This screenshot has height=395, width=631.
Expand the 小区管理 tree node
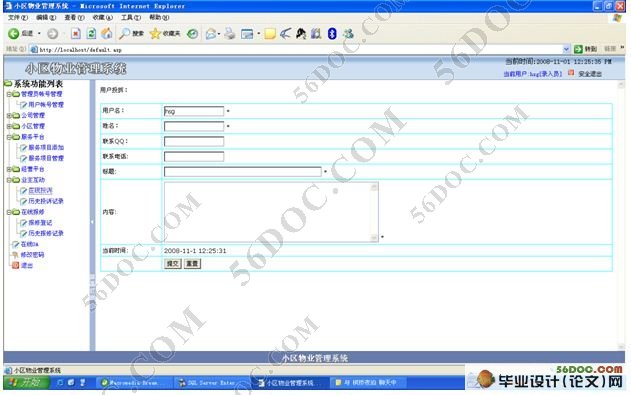point(8,126)
